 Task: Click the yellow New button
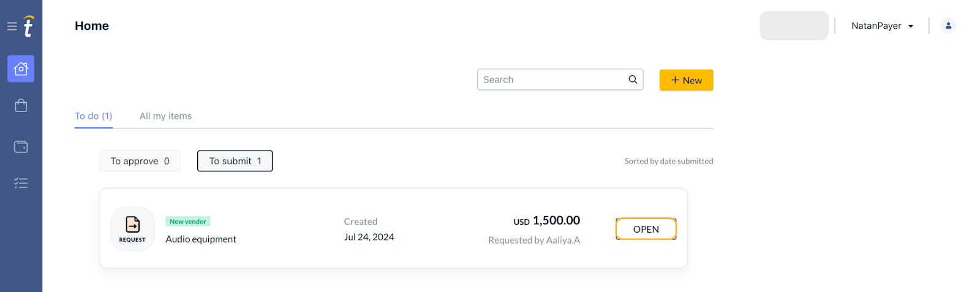[x=686, y=80]
